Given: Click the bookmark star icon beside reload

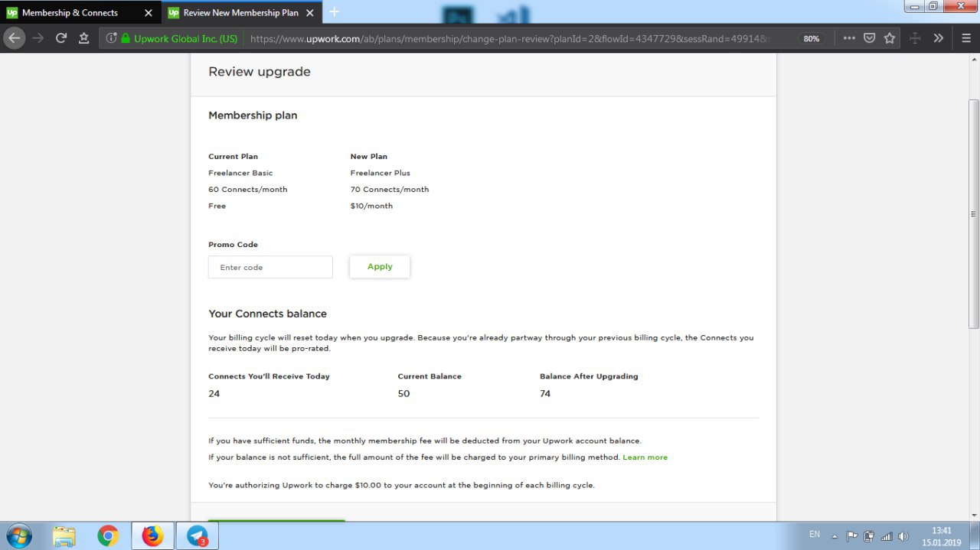Looking at the screenshot, I should tap(83, 37).
